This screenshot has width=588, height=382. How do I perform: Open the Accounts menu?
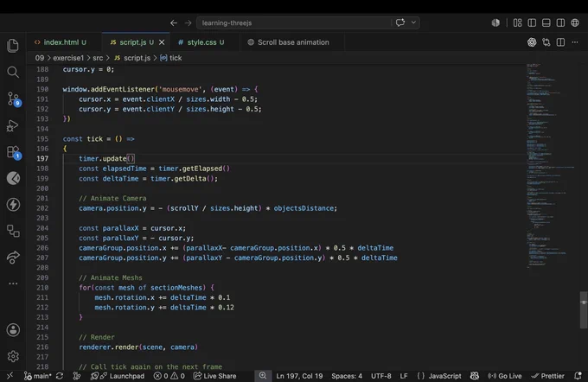click(13, 330)
